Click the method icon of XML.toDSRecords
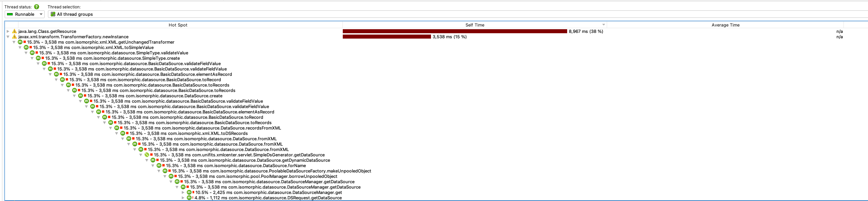 (x=123, y=134)
